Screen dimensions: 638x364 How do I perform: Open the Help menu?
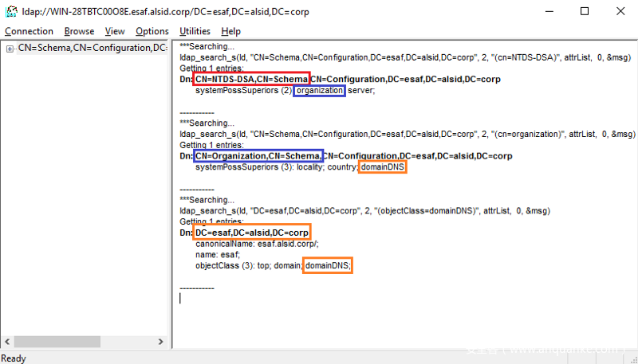point(231,31)
